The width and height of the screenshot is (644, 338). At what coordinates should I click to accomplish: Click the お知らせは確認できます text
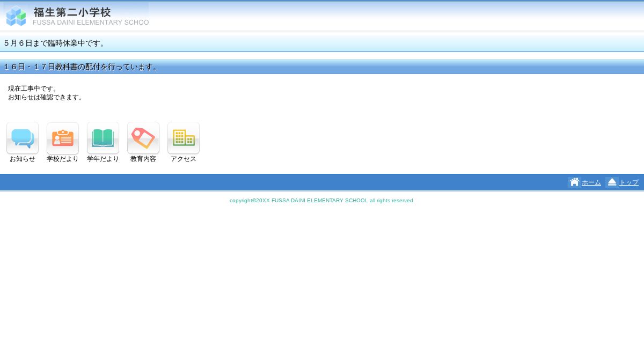click(x=46, y=97)
